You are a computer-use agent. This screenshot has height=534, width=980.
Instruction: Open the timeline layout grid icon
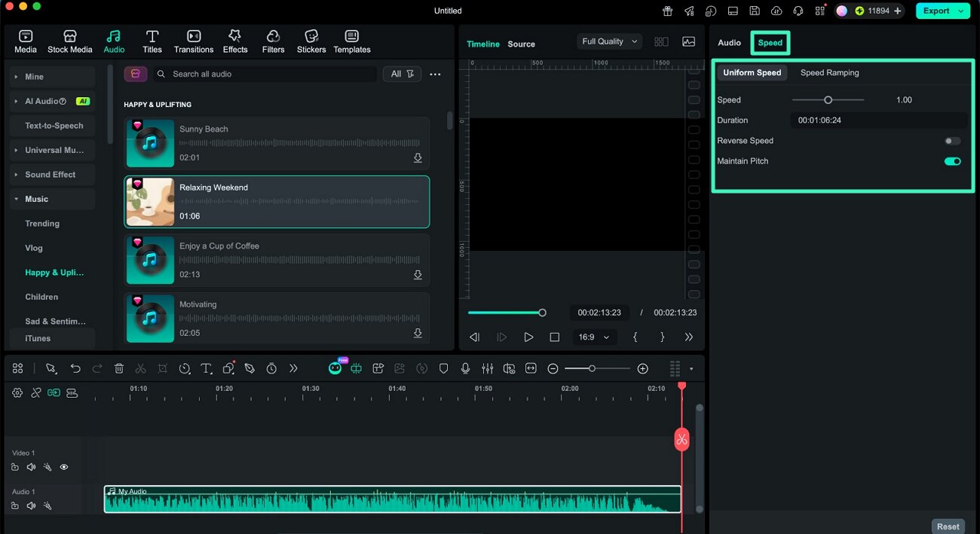coord(17,368)
